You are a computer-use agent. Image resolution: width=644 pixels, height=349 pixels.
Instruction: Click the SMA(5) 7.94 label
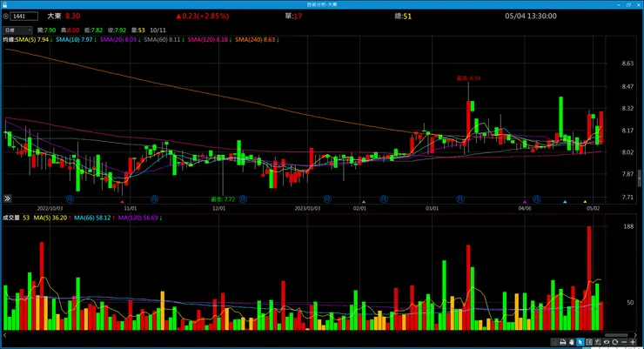tap(33, 40)
